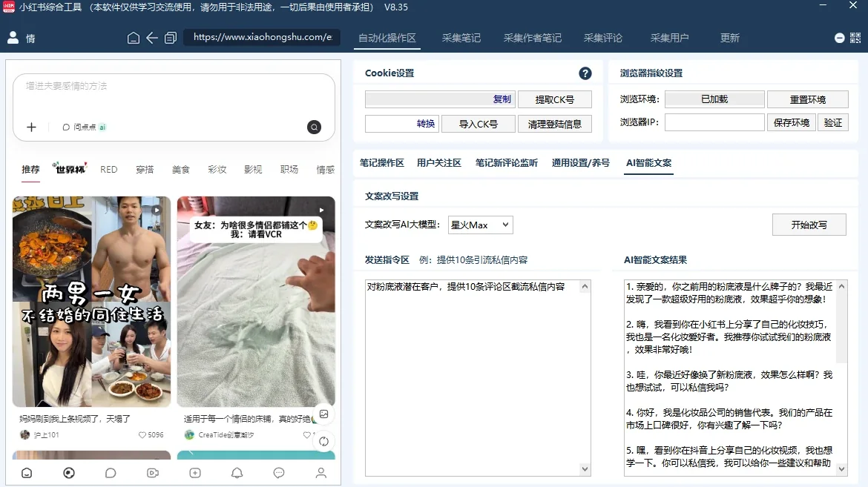Click 已加载 browser environment button
868x487 pixels.
714,99
